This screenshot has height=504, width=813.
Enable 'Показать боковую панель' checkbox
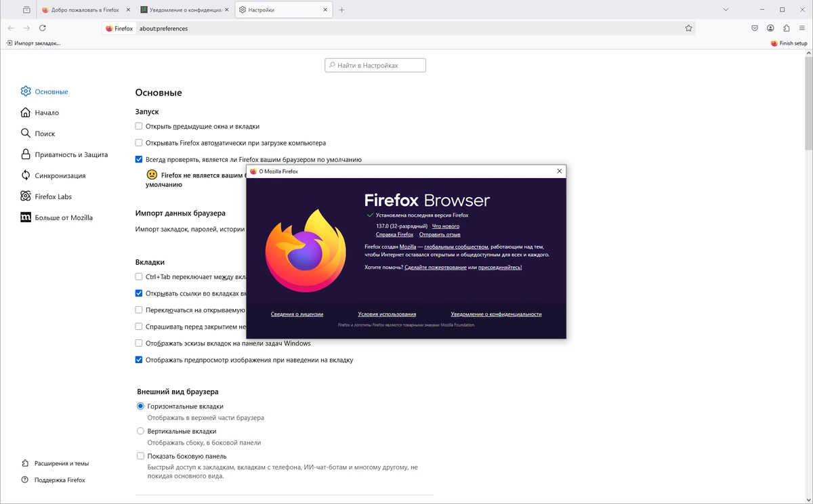(x=140, y=456)
